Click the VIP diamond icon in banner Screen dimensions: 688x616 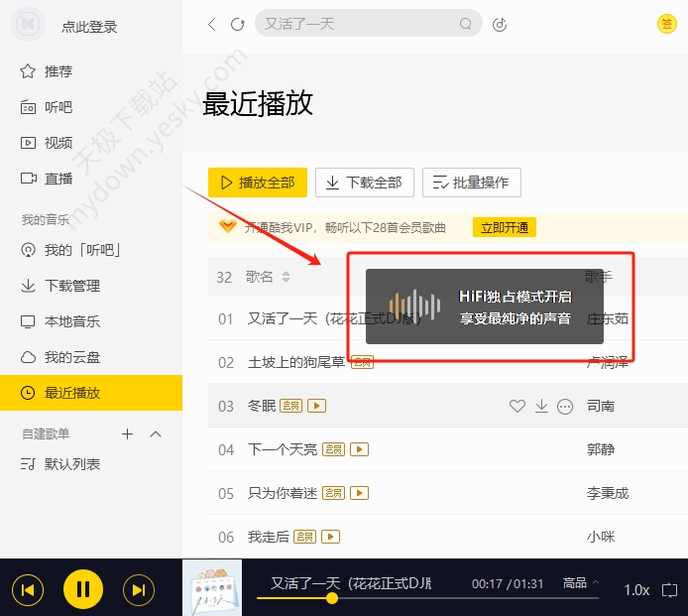coord(228,226)
